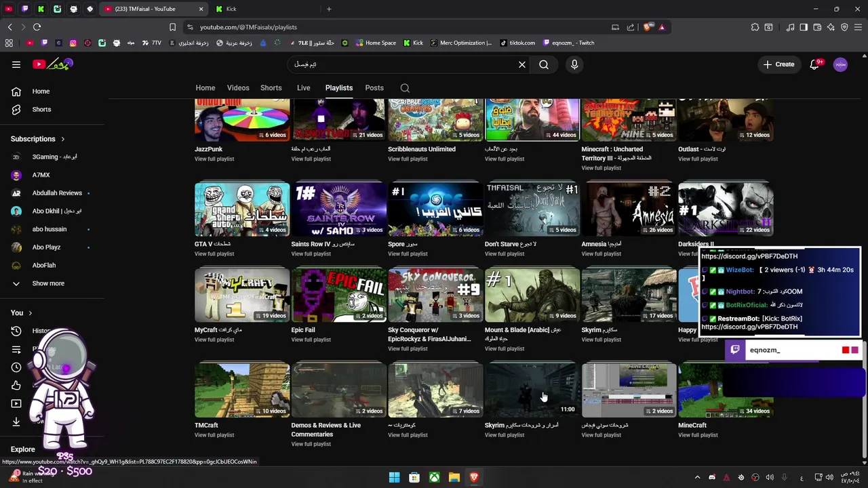
Task: Expand the You section chevron
Action: tap(31, 313)
